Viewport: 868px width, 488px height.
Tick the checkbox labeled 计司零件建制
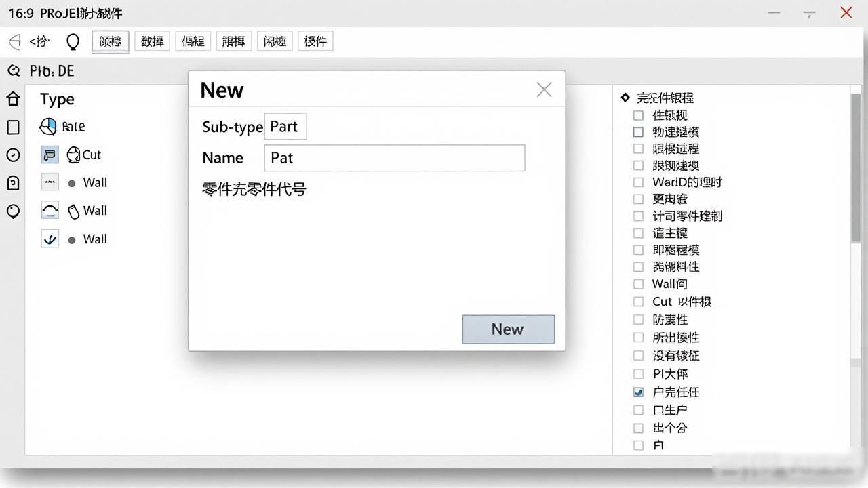pos(638,216)
